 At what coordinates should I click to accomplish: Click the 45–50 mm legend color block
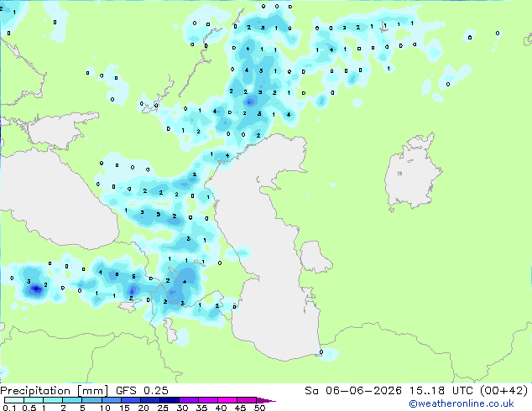(x=247, y=400)
